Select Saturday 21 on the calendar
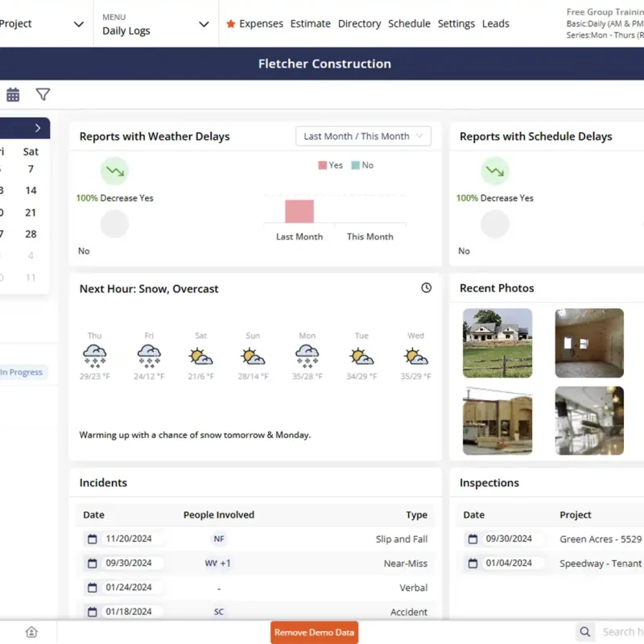 (31, 213)
